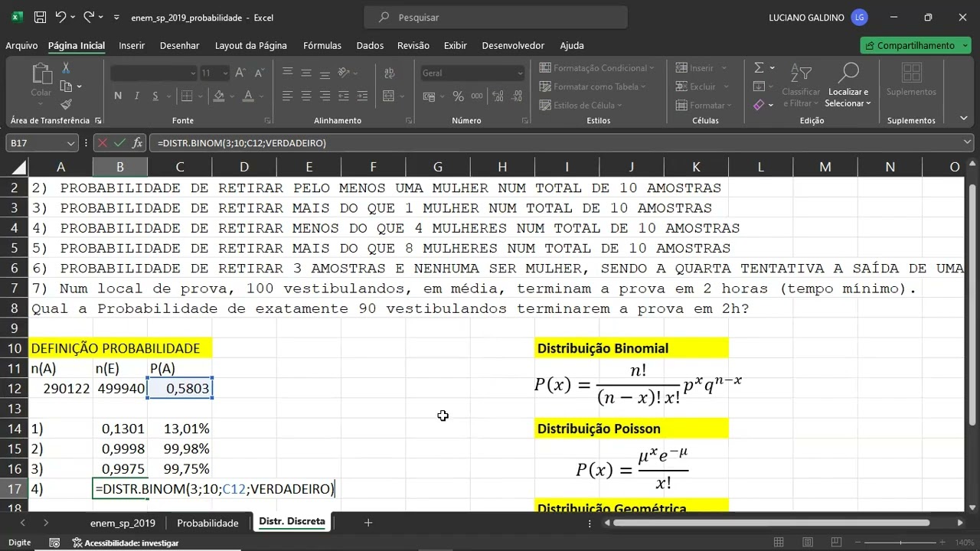980x551 pixels.
Task: Use the Format Painter brush icon
Action: tap(66, 104)
